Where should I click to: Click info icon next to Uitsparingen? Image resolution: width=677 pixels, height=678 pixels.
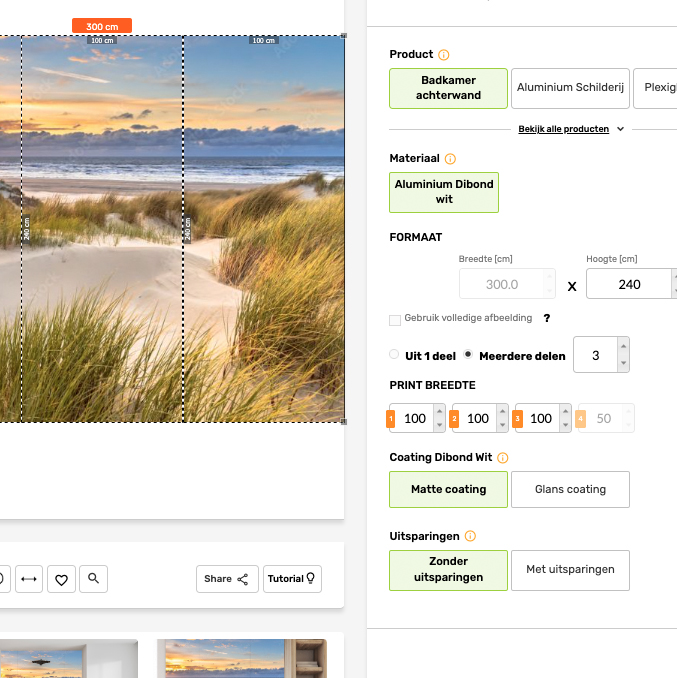(x=470, y=537)
